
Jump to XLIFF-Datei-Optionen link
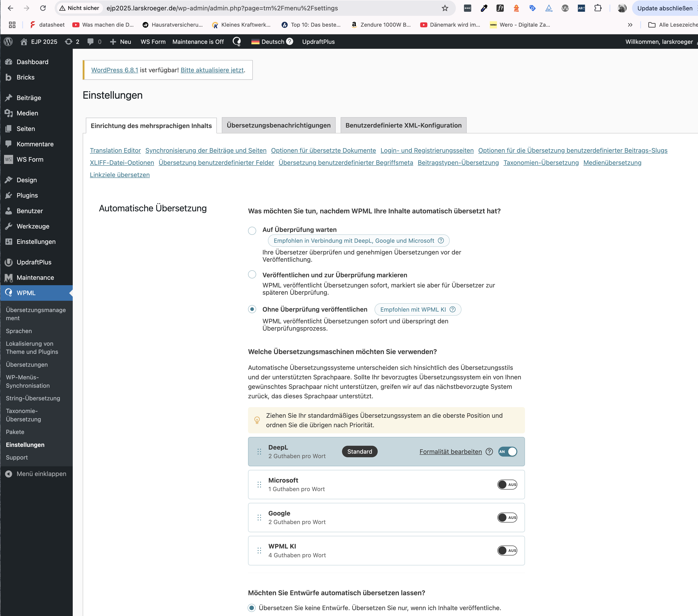pyautogui.click(x=122, y=163)
